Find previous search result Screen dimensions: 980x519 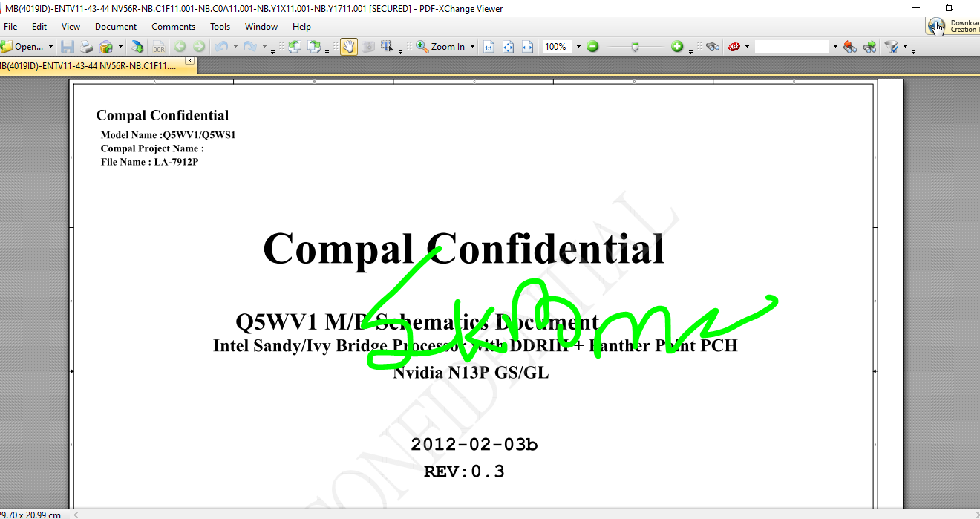coord(850,47)
